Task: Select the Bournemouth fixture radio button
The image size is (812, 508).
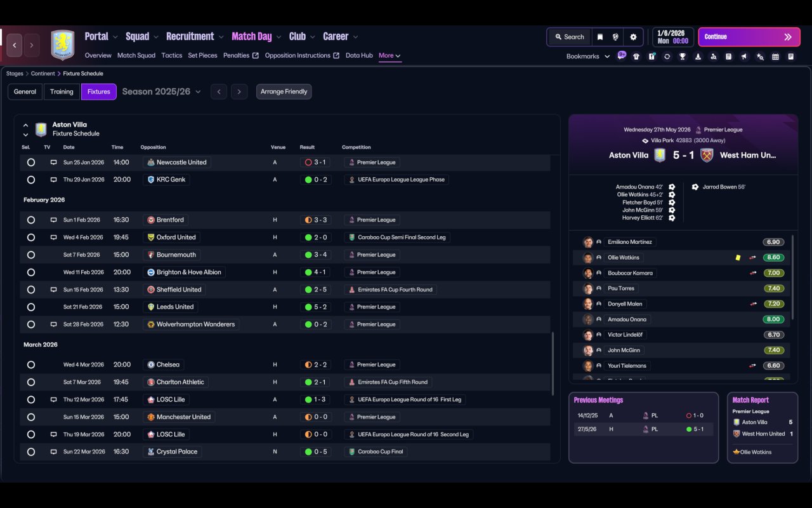Action: pos(31,255)
